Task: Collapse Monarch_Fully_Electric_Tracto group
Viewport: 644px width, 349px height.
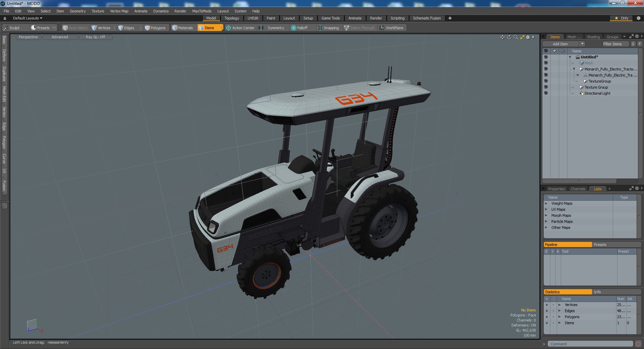Action: pos(574,69)
